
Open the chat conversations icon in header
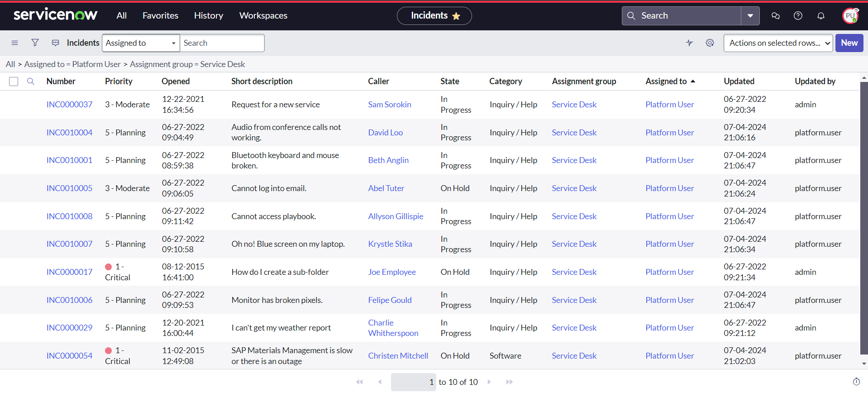pos(775,16)
